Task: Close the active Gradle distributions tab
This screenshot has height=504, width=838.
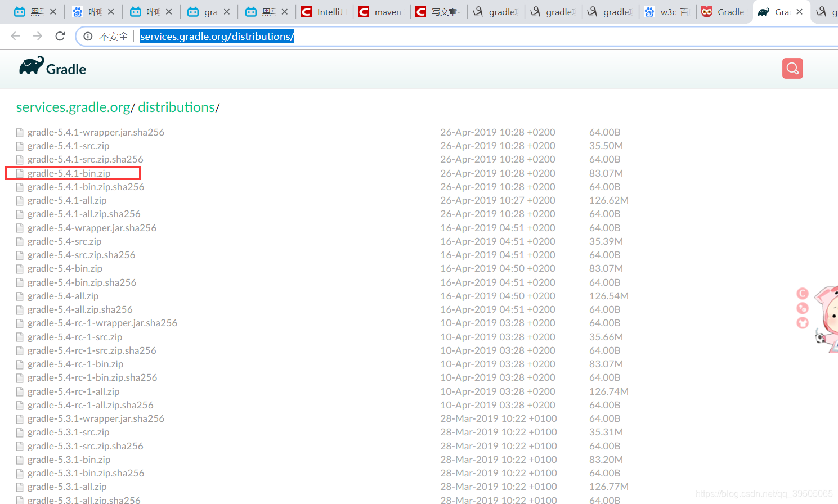Action: tap(800, 12)
